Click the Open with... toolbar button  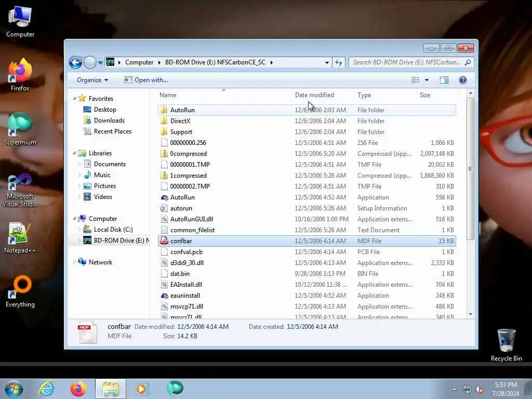tap(146, 80)
